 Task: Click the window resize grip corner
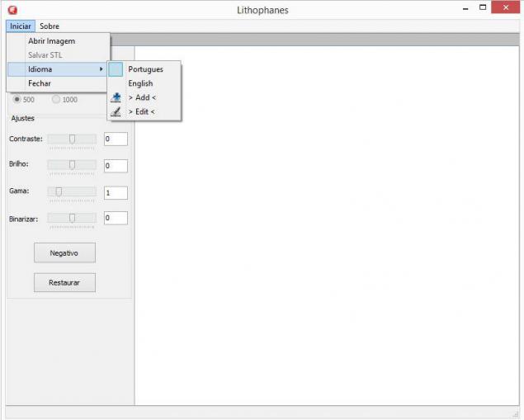pyautogui.click(x=515, y=413)
